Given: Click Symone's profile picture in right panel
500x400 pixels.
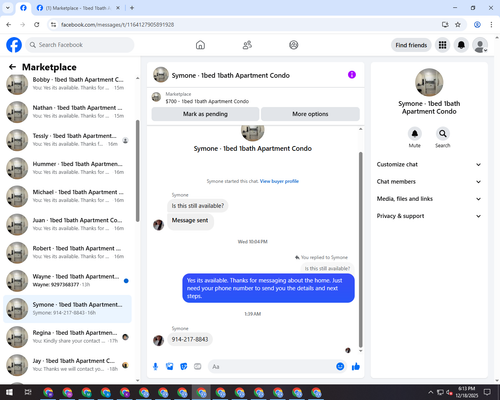Looking at the screenshot, I should (x=429, y=82).
